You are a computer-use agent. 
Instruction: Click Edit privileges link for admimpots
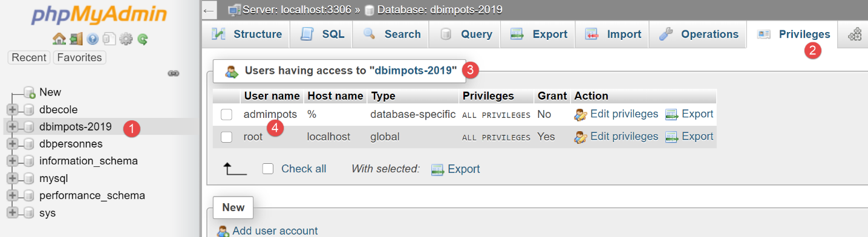(x=624, y=114)
